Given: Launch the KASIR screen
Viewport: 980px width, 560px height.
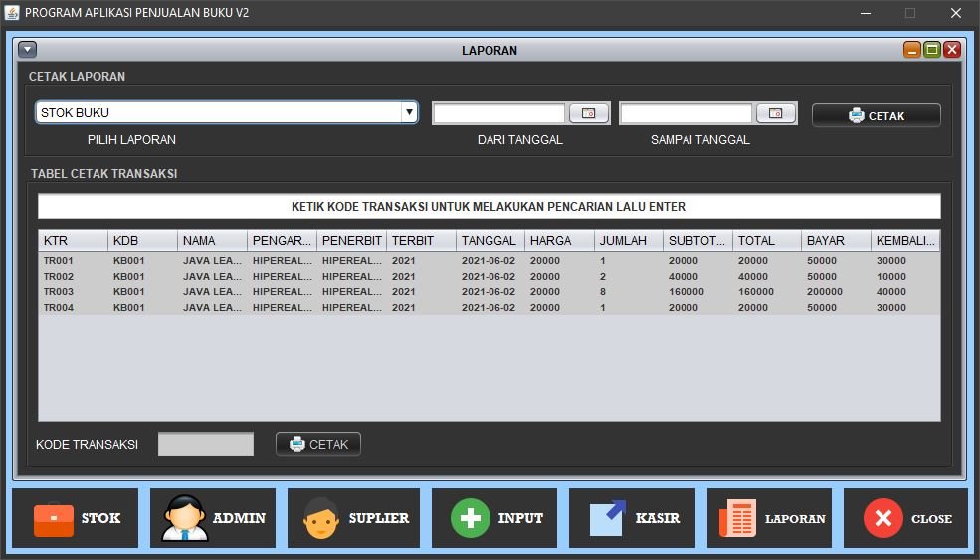Looking at the screenshot, I should (632, 518).
